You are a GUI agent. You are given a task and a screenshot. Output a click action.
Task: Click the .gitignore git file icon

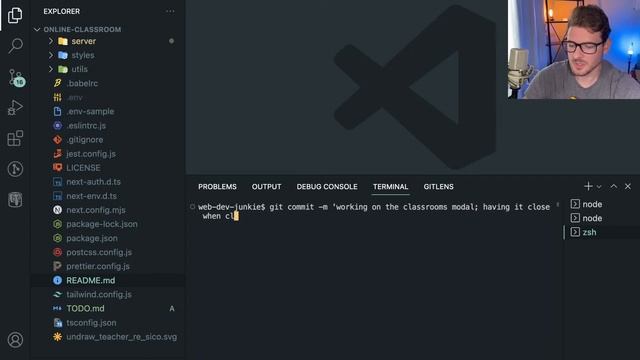pos(58,140)
